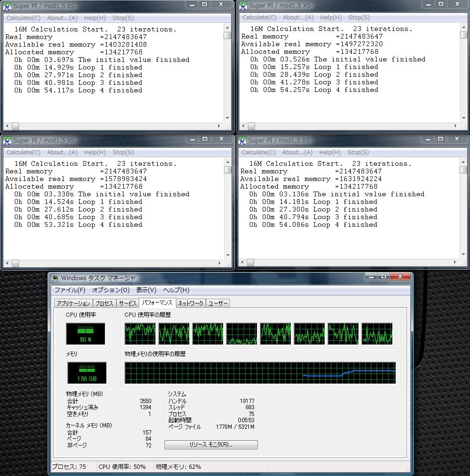470x476 pixels.
Task: Open About...(A) menu in top-right Super PI
Action: (x=298, y=17)
